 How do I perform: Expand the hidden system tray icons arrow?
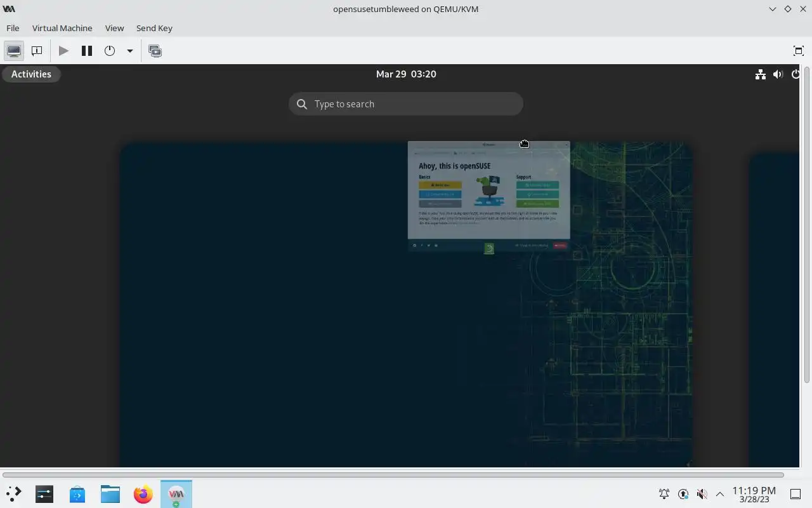[720, 493]
